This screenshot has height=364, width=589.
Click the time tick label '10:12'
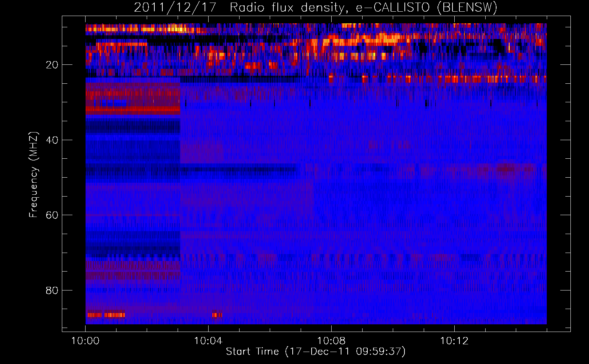(x=454, y=341)
